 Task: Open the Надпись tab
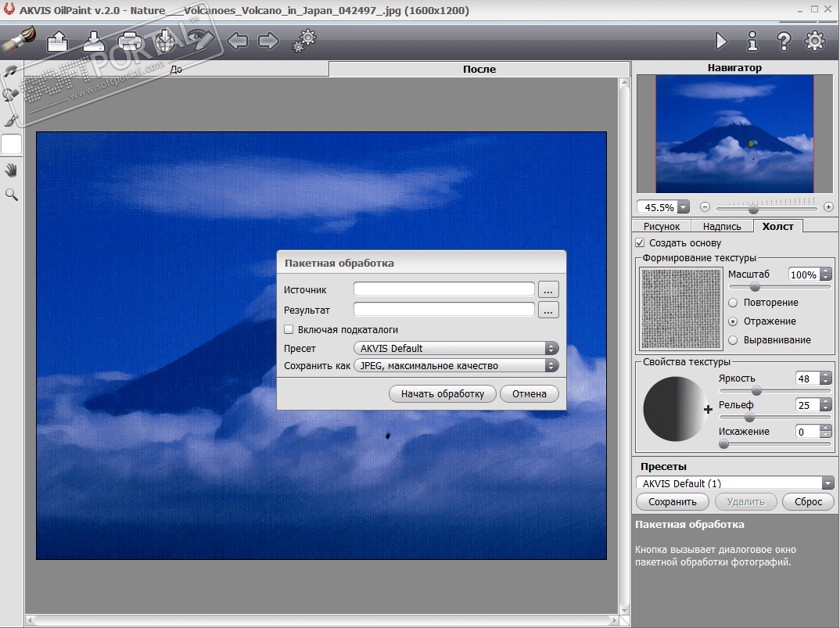(722, 227)
